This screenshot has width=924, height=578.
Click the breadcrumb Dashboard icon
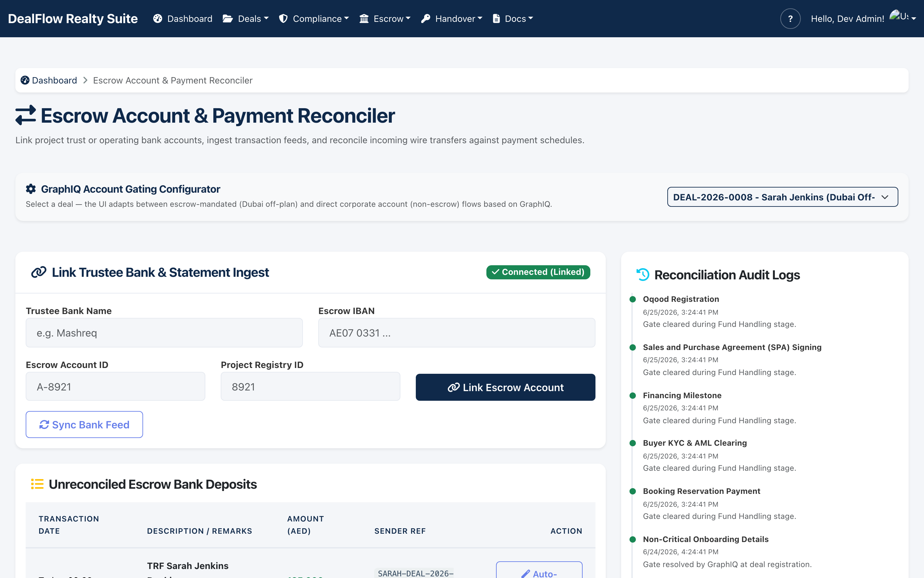(25, 80)
